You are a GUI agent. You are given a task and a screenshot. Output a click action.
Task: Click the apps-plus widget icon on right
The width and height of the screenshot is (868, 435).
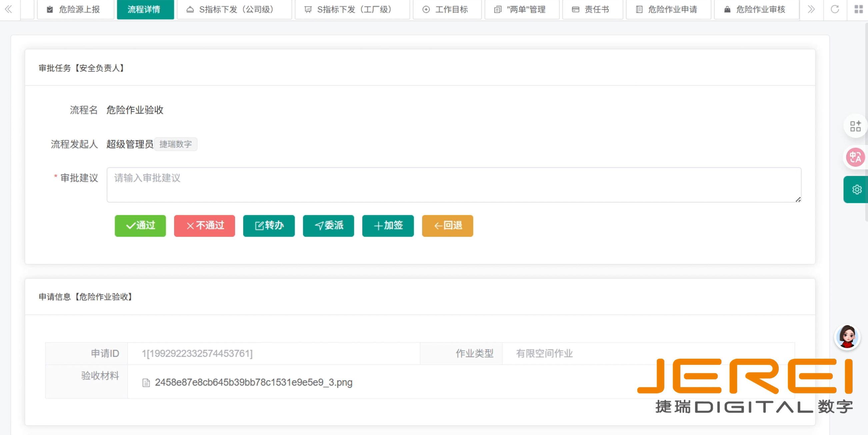point(855,126)
